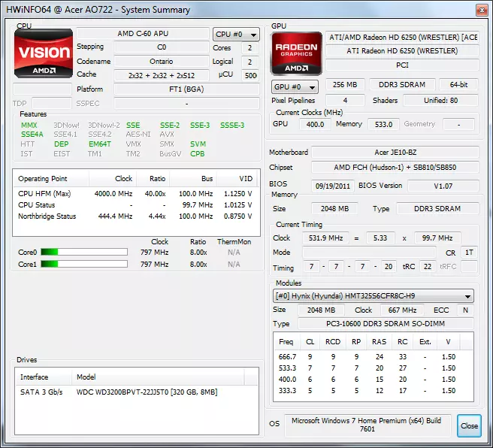Screen dimensions: 493x448
Task: Click the Bus column header
Action: 193,179
